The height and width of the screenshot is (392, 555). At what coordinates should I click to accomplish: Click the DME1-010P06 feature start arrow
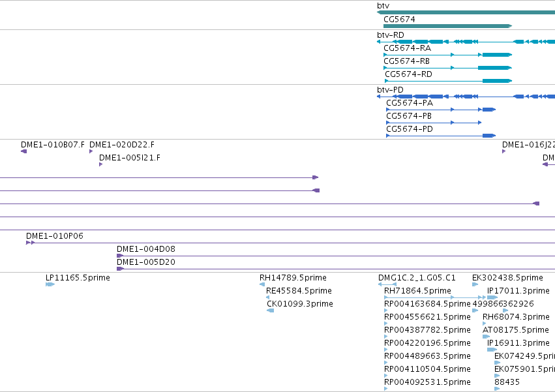pyautogui.click(x=31, y=243)
